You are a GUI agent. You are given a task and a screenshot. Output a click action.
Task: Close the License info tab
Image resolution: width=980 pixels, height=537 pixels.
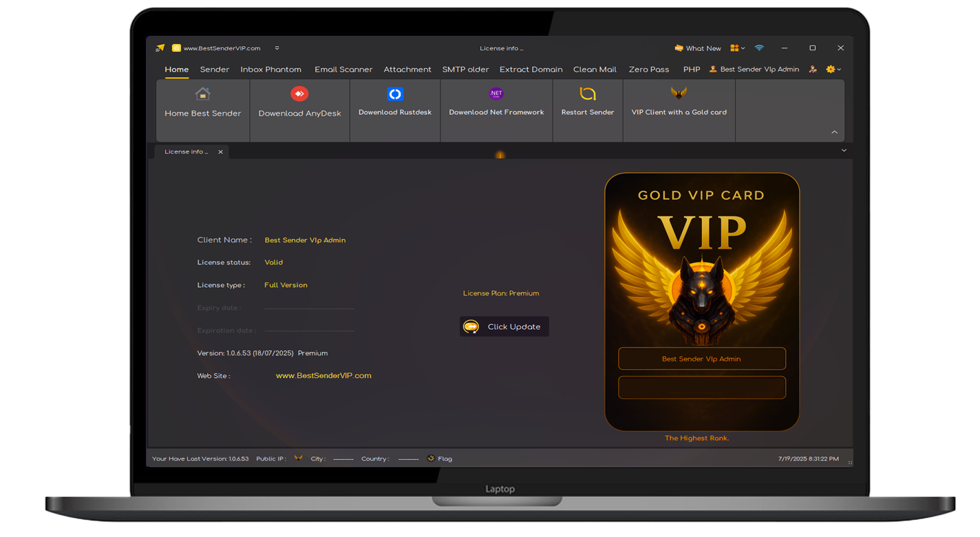[x=220, y=152]
